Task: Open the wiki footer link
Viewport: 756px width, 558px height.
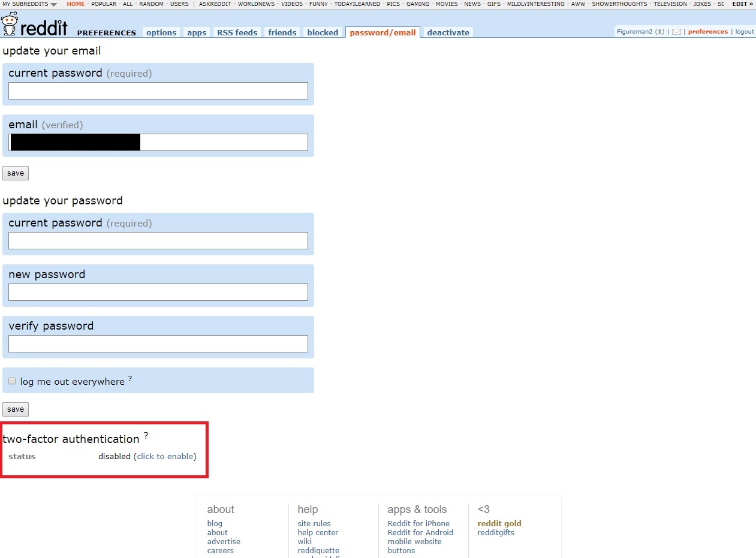Action: (x=305, y=541)
